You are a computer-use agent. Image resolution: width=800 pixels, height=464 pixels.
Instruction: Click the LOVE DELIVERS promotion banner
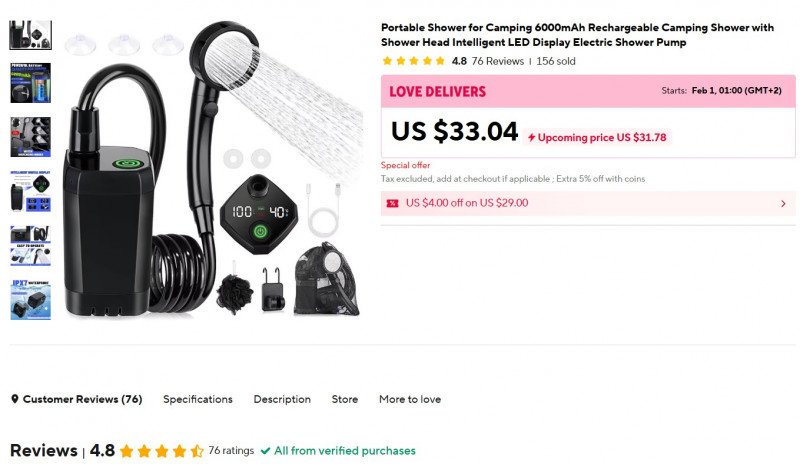click(588, 91)
